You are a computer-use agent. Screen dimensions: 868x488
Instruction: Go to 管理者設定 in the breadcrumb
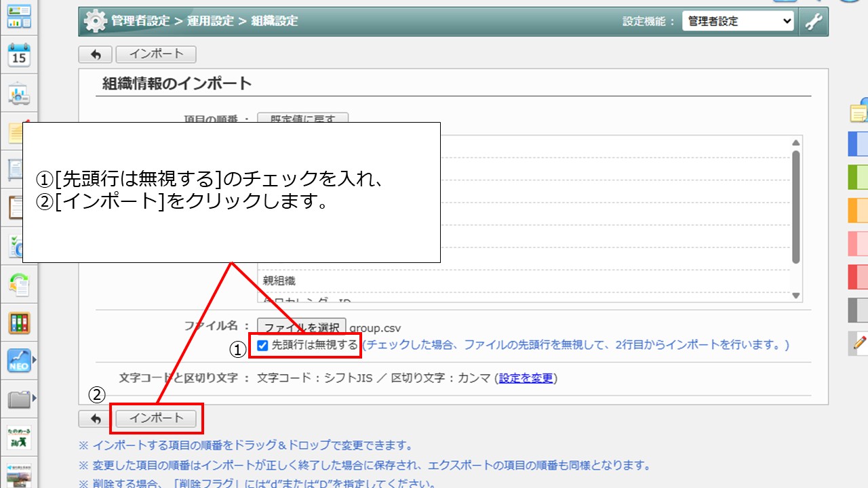140,21
